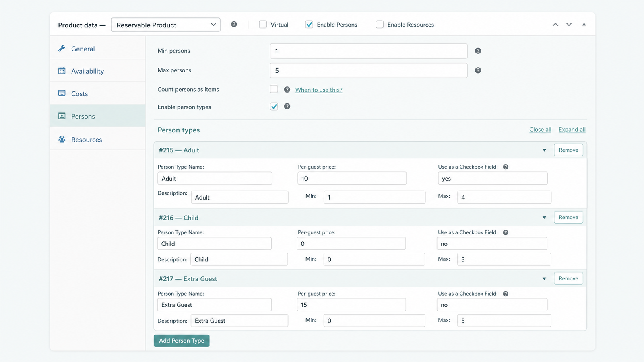
Task: Move Product data panel down arrow
Action: coord(569,25)
